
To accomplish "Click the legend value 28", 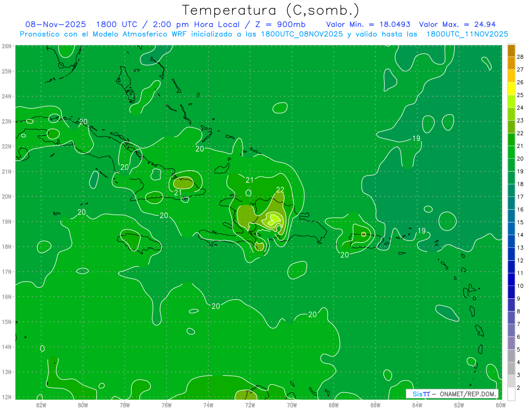I will pos(520,56).
